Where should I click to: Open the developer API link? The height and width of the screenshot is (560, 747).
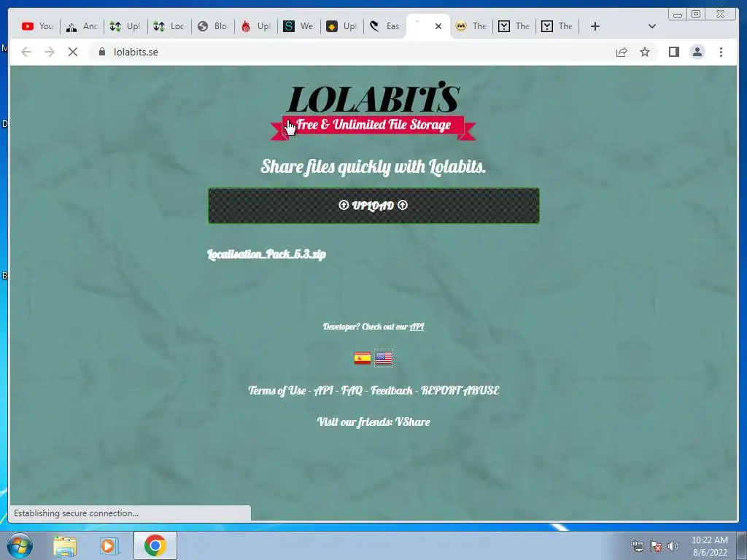[417, 327]
